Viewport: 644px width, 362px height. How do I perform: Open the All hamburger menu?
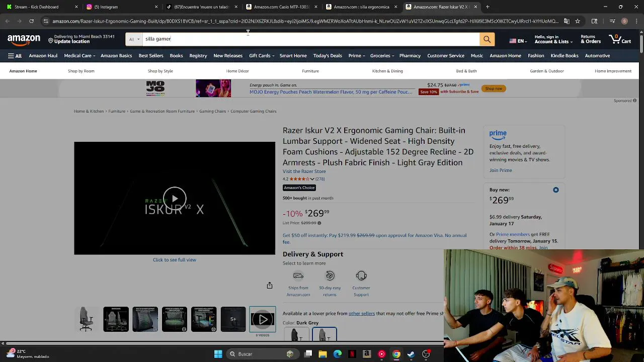(x=15, y=56)
